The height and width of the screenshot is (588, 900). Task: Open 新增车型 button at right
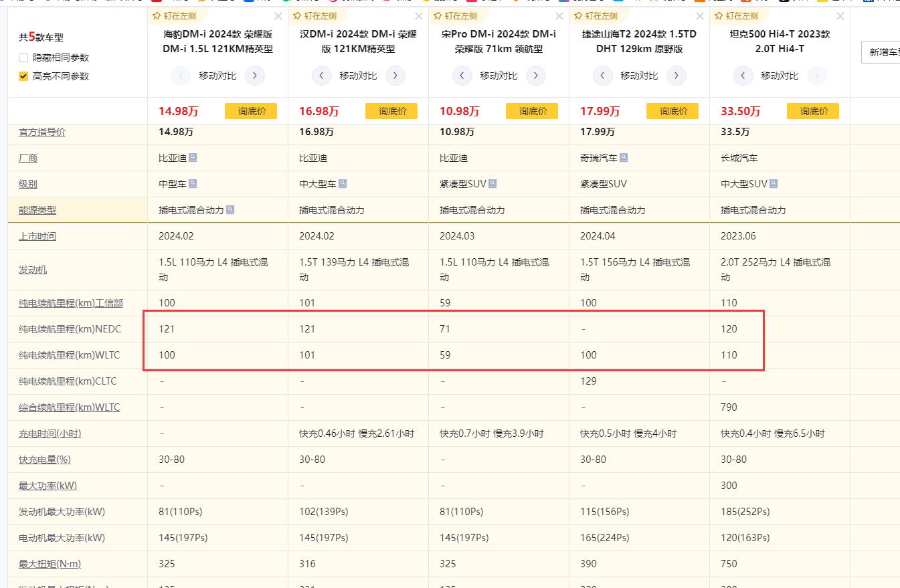pyautogui.click(x=882, y=52)
